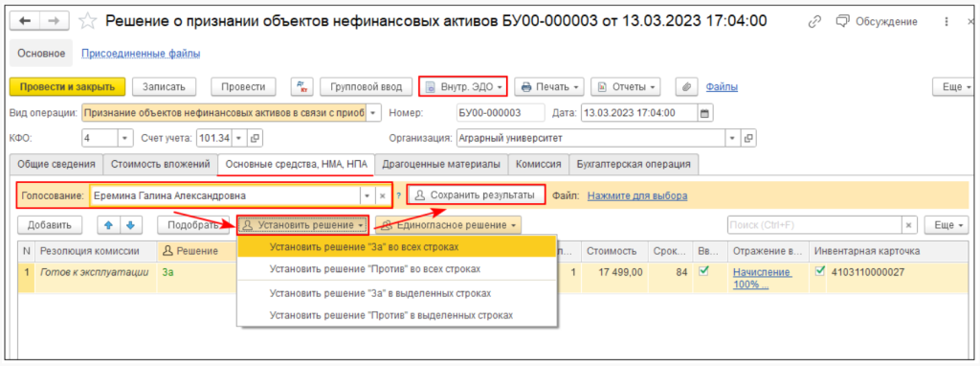The width and height of the screenshot is (980, 366).
Task: Click the Поиск (Ctrl+F) search box
Action: (x=814, y=224)
